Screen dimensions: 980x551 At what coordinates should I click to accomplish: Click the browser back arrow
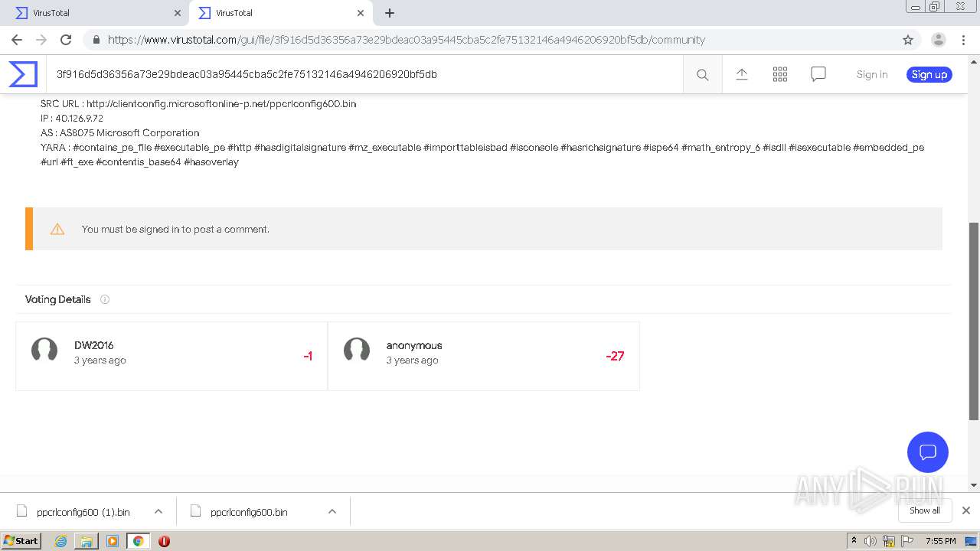pyautogui.click(x=17, y=40)
